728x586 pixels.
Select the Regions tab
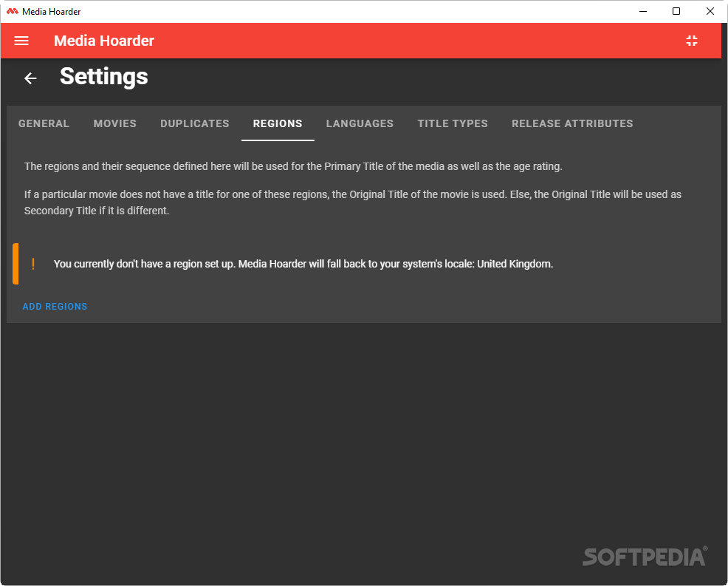tap(278, 123)
